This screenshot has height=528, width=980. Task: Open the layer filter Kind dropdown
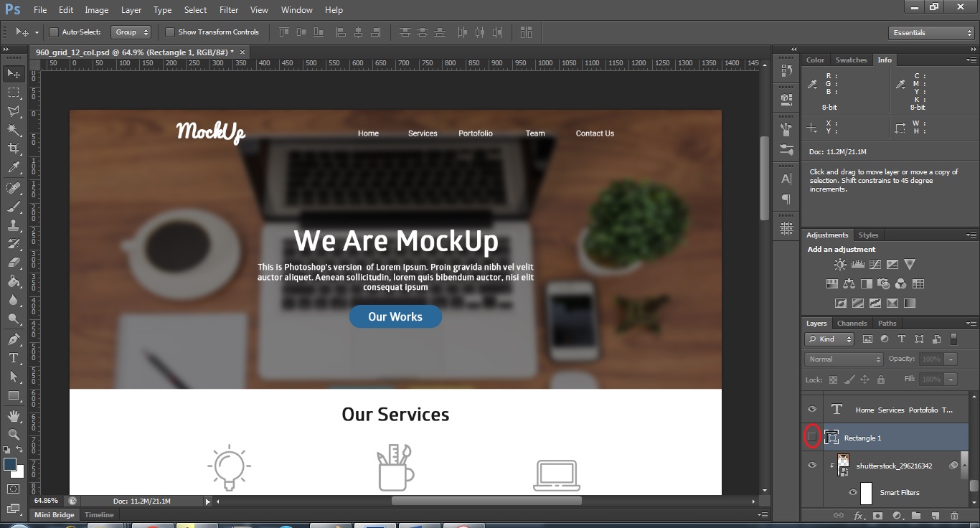829,339
